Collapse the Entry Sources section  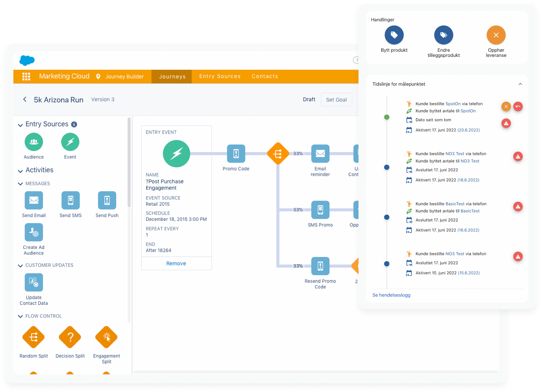(20, 125)
